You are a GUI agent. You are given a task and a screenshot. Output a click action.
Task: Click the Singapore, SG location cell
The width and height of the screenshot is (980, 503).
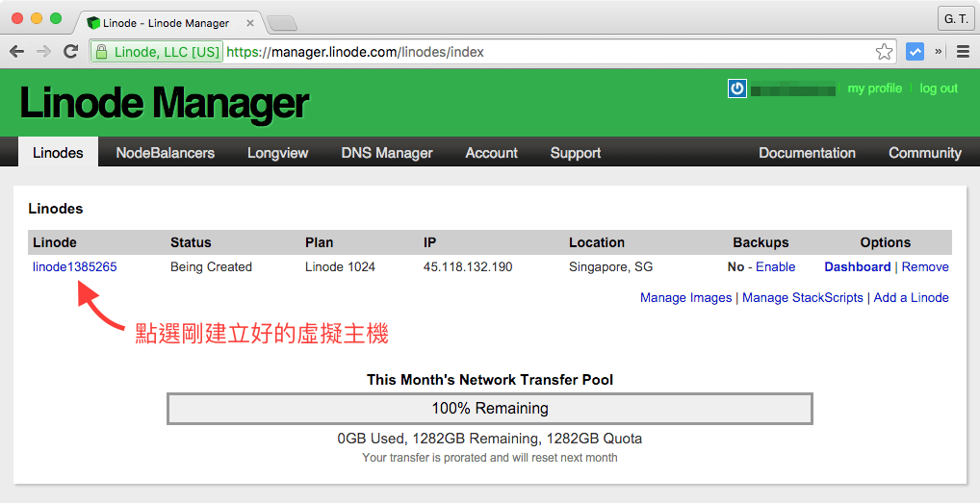pyautogui.click(x=610, y=267)
